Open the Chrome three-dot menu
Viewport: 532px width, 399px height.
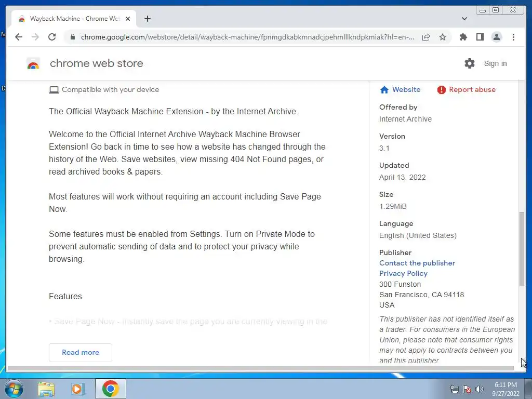[x=513, y=37]
